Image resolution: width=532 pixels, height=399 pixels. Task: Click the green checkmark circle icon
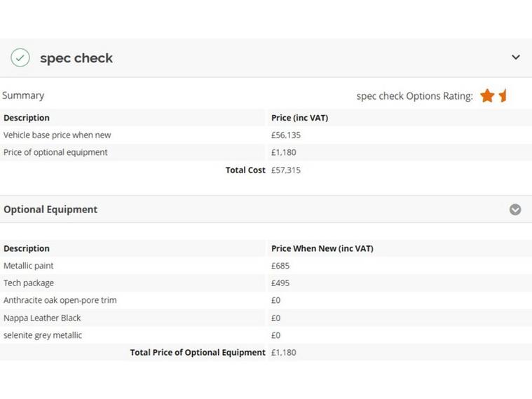(20, 58)
